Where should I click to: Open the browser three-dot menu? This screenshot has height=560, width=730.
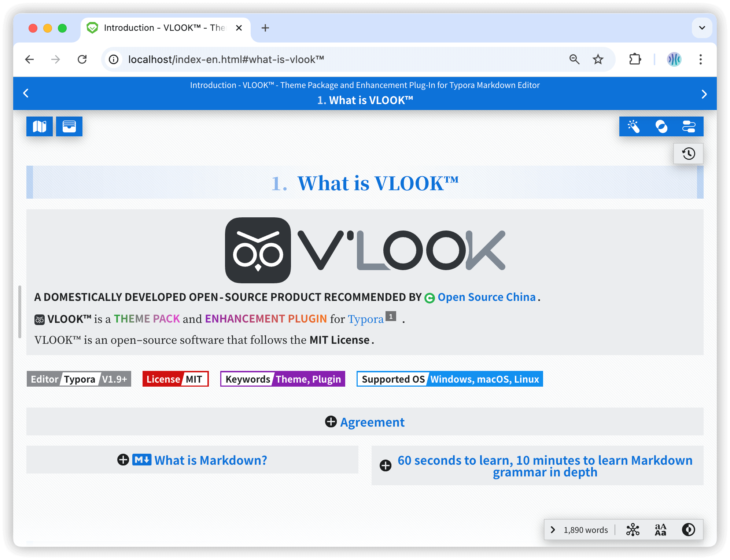pyautogui.click(x=700, y=59)
